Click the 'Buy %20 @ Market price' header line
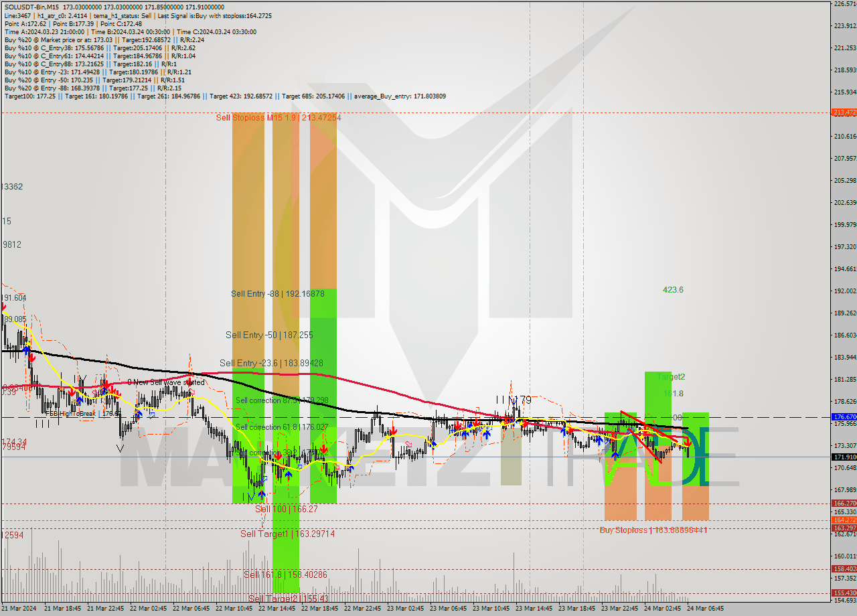Screen dimensions: 857x616 pyautogui.click(x=104, y=40)
